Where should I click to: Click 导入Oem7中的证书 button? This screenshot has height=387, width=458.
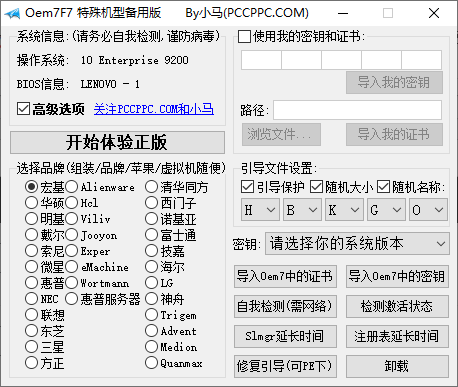tap(285, 276)
